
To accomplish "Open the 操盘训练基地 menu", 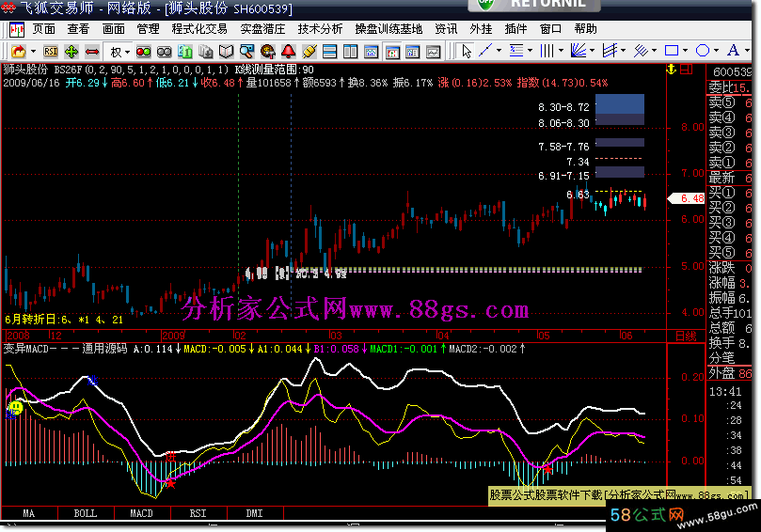I will [x=388, y=29].
